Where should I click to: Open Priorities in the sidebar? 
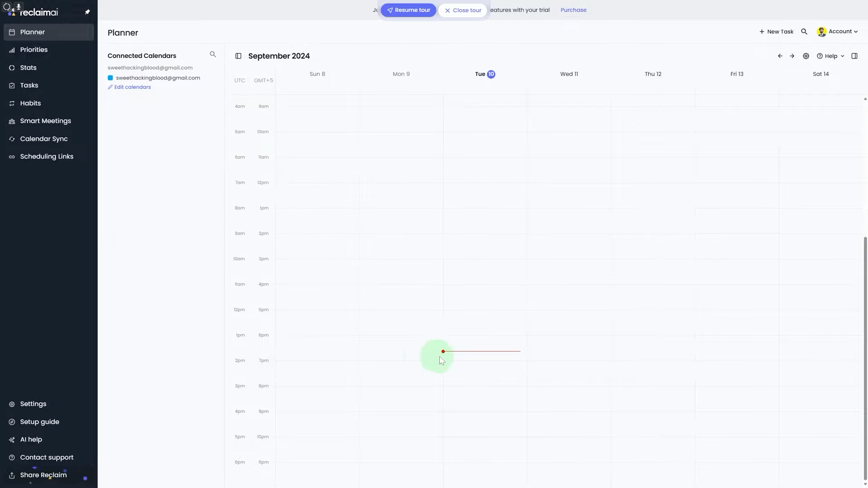[34, 50]
